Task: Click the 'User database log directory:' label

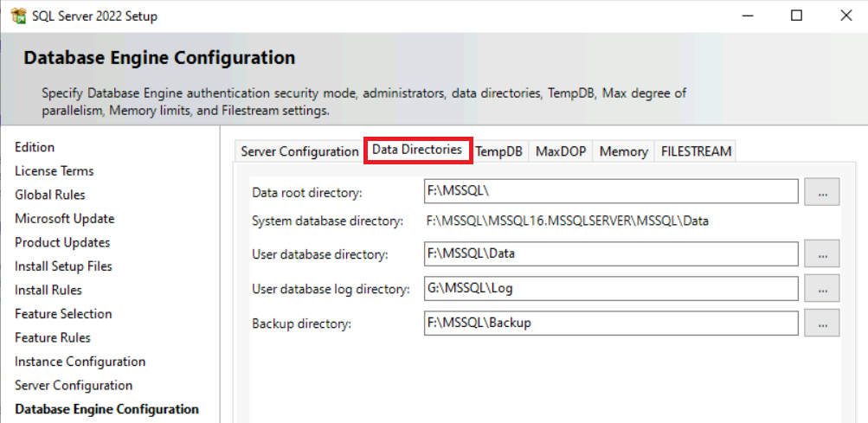Action: pyautogui.click(x=331, y=290)
